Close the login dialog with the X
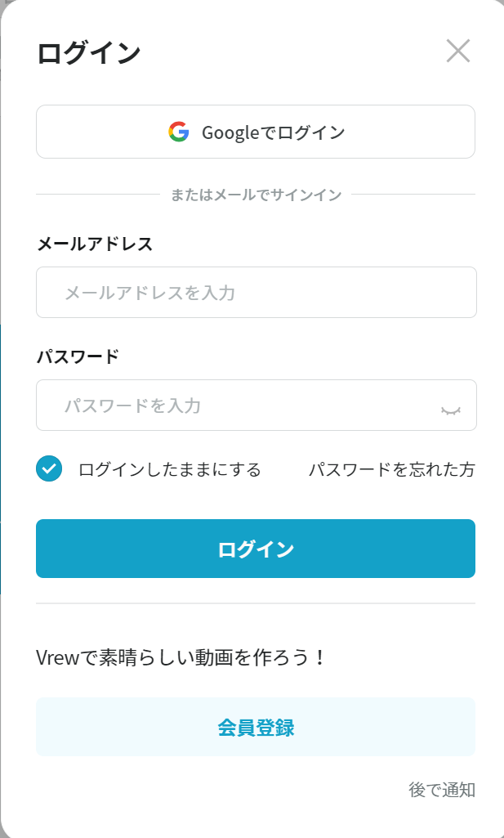 coord(458,51)
